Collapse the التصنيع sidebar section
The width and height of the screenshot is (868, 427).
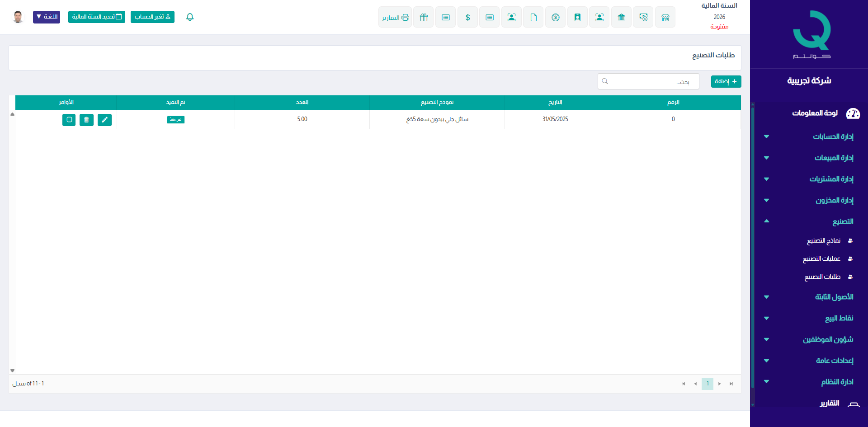(843, 221)
